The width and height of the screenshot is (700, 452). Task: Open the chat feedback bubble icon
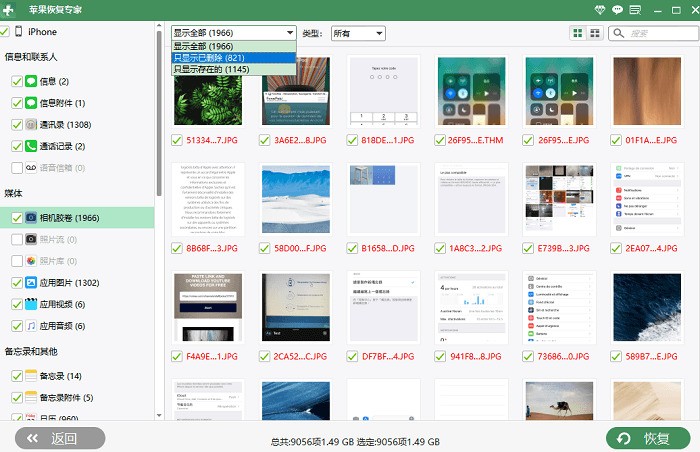617,9
